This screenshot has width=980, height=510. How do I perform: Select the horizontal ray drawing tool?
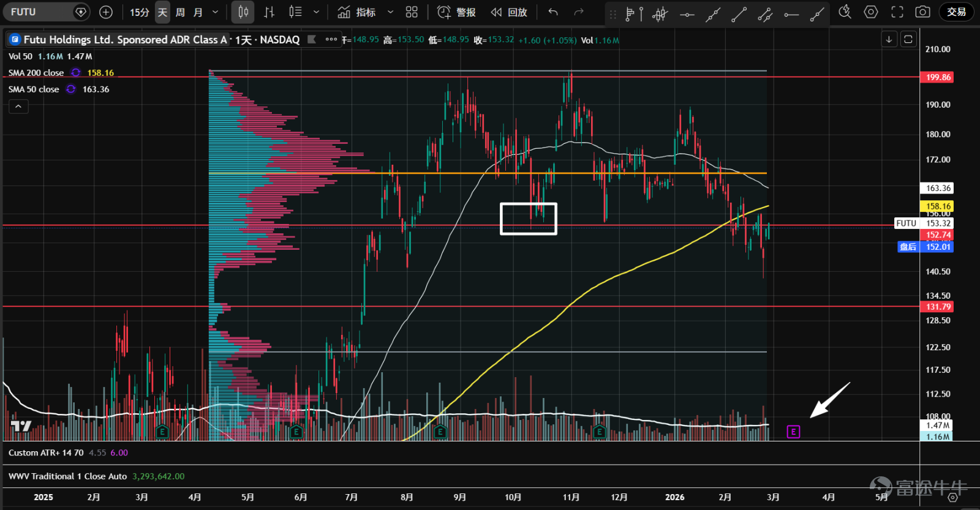point(791,13)
